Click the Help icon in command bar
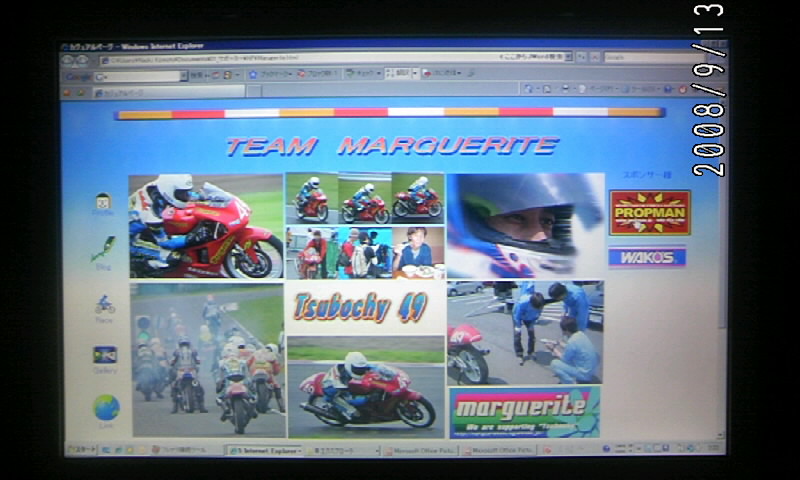This screenshot has height=480, width=800. pyautogui.click(x=668, y=89)
